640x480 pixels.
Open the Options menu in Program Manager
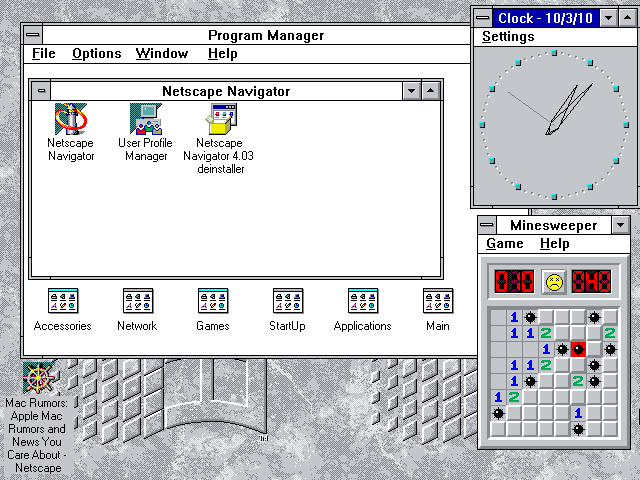pyautogui.click(x=96, y=53)
